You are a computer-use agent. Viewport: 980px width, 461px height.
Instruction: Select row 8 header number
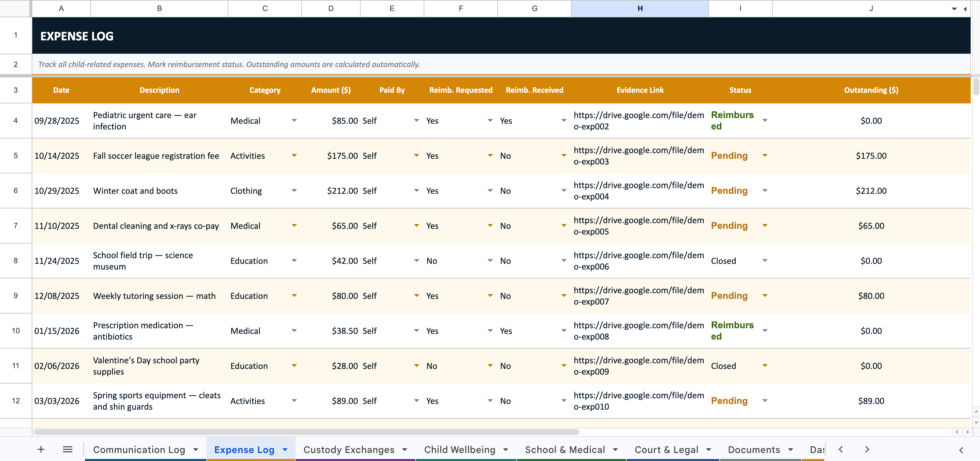[x=16, y=261]
